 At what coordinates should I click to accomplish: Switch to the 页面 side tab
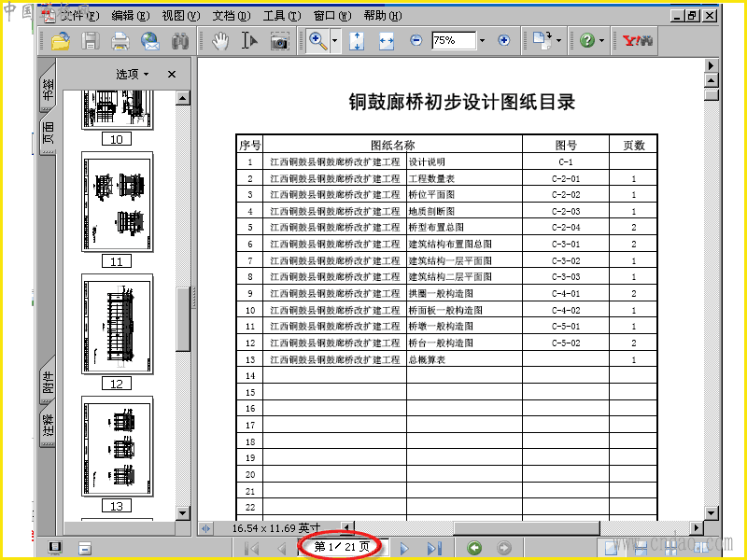pyautogui.click(x=49, y=133)
